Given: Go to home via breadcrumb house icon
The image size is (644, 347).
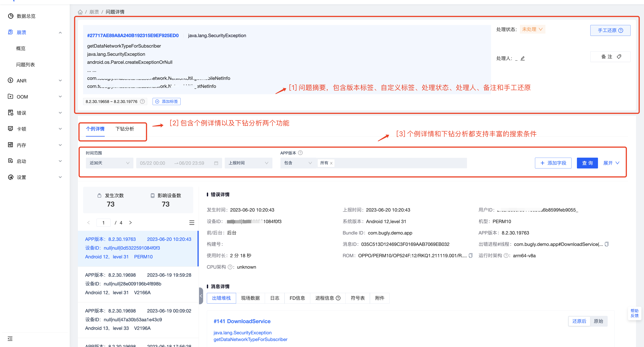Looking at the screenshot, I should click(x=80, y=12).
